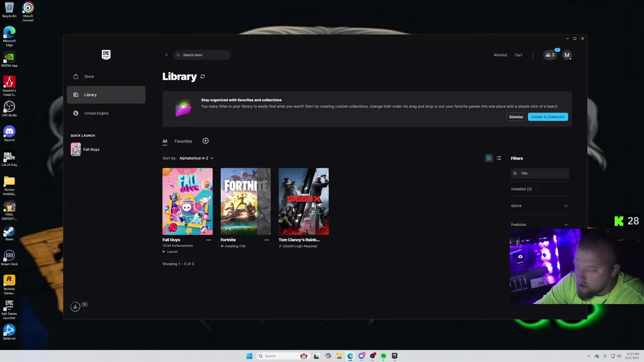Open the downloads icon at sidebar bottom
The height and width of the screenshot is (362, 644).
pos(75,306)
